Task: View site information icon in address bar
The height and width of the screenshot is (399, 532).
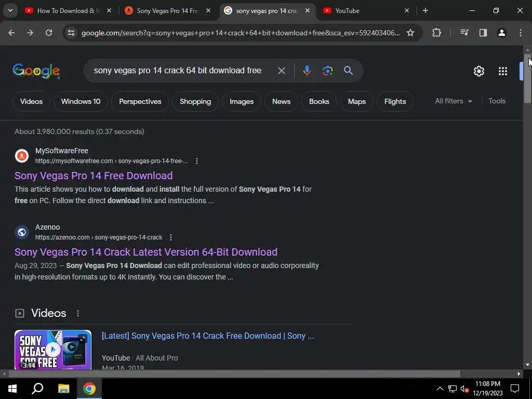Action: [71, 33]
